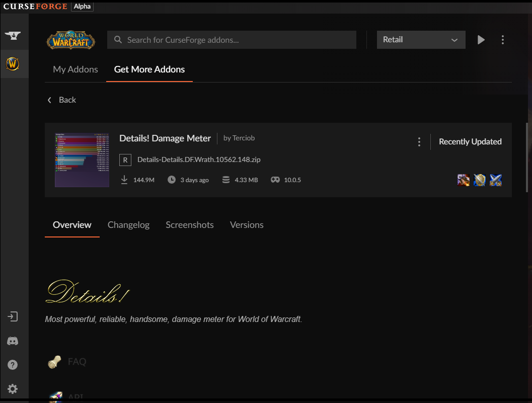
Task: Click the downloads count icon
Action: 124,180
